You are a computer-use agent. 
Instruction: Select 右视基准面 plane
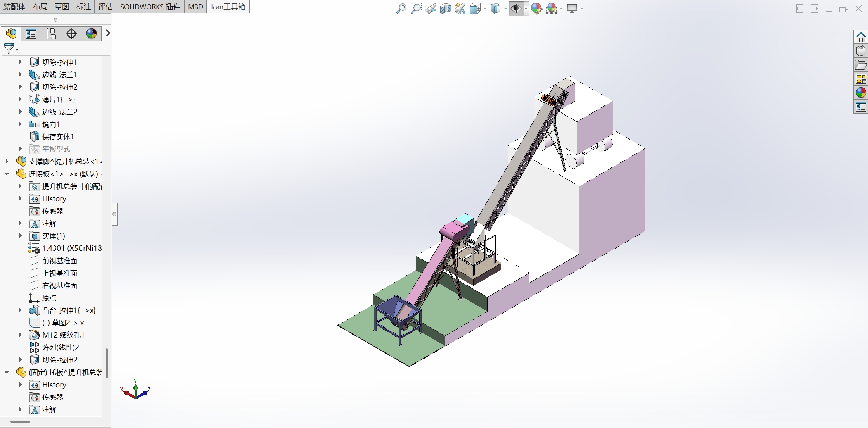[59, 285]
